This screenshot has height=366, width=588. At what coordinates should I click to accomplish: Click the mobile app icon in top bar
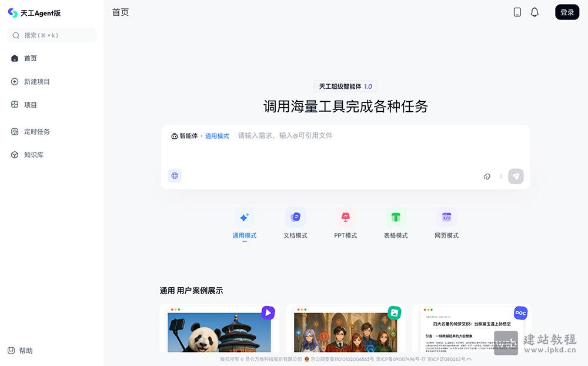click(517, 12)
